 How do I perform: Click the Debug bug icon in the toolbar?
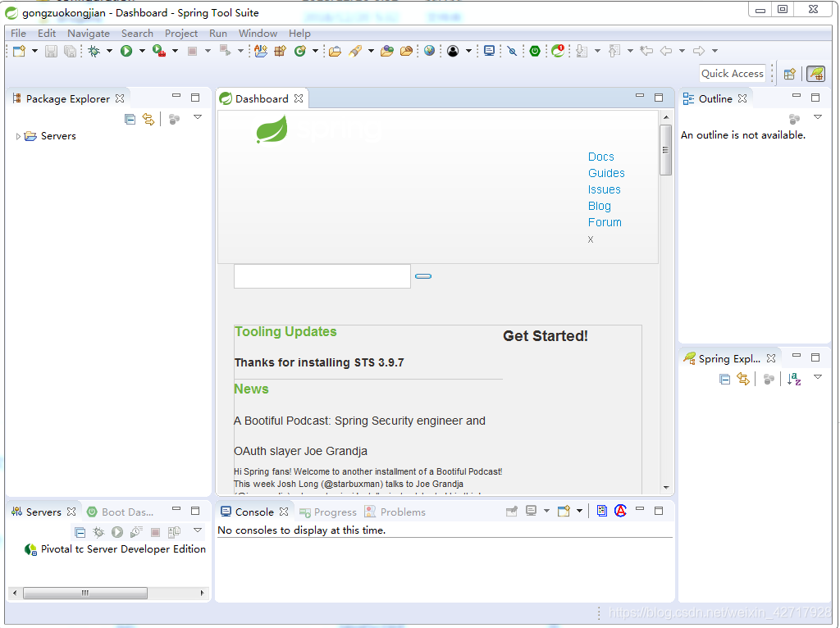(x=94, y=51)
